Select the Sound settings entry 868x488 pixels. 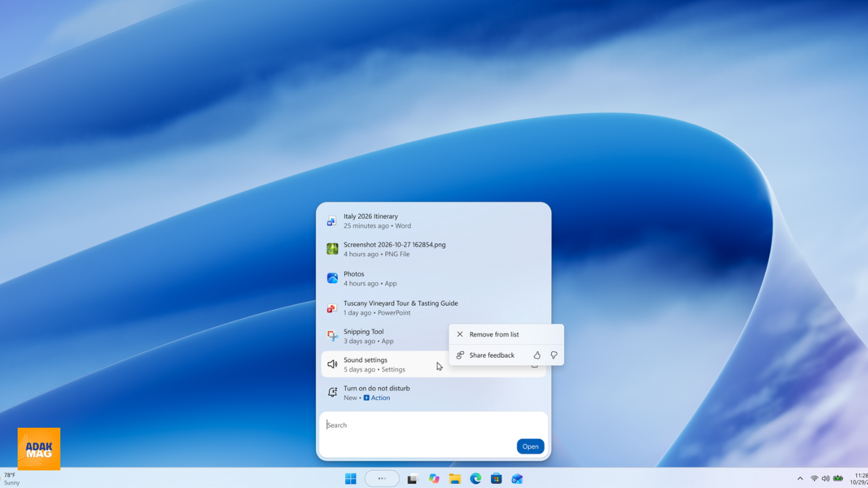433,364
